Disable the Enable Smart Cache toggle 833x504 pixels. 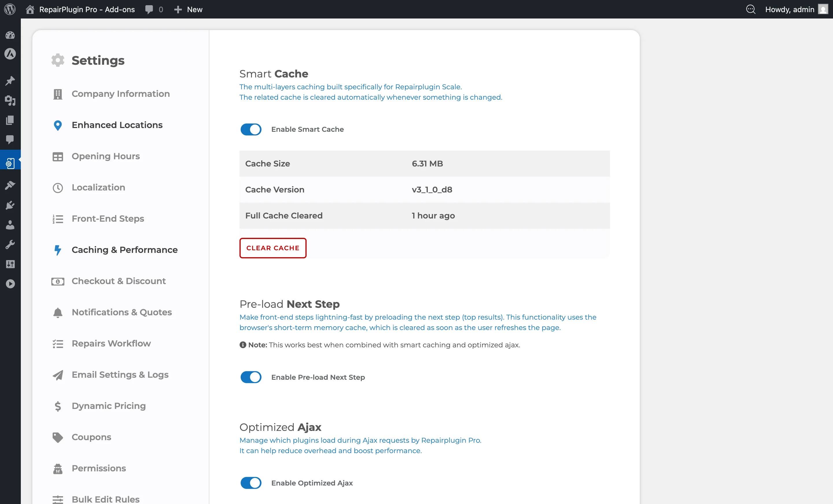250,129
